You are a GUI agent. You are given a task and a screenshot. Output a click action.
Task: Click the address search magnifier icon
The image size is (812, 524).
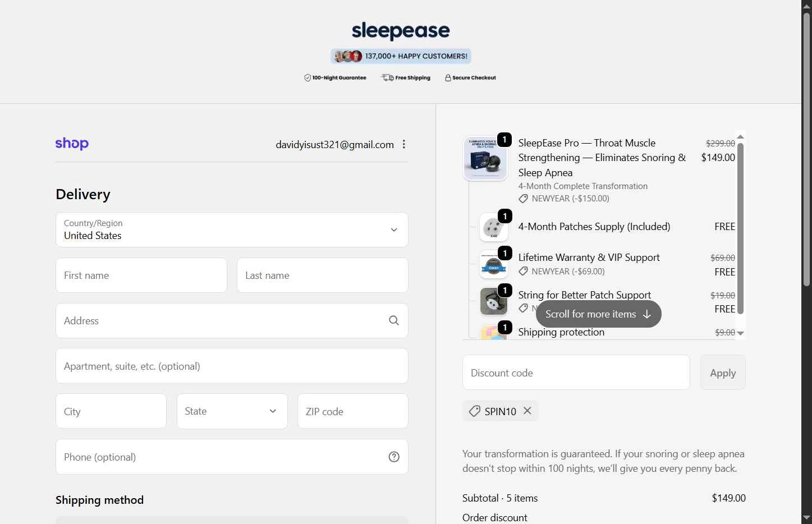click(394, 320)
